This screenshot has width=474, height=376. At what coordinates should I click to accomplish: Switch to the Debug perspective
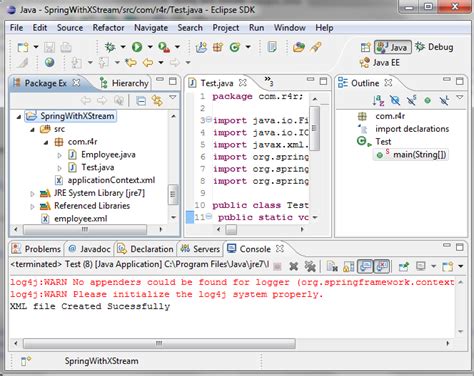[x=434, y=47]
